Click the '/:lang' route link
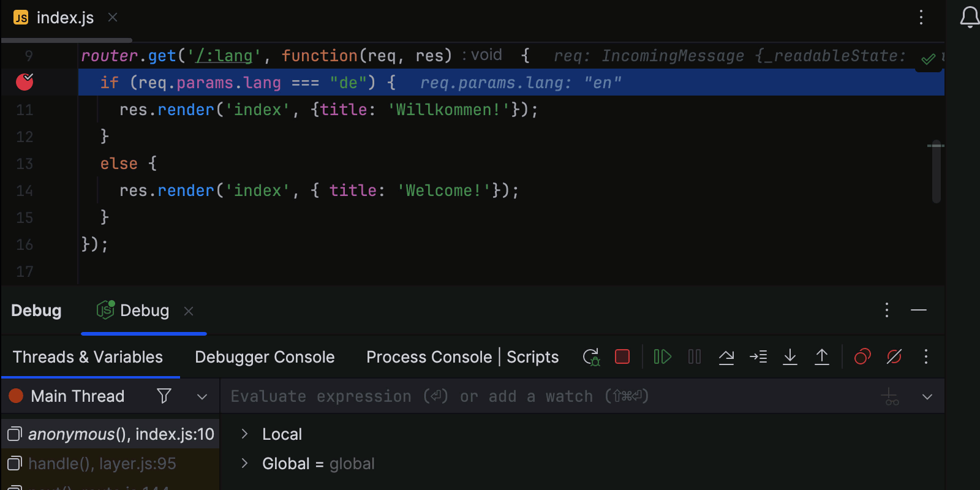 tap(224, 56)
